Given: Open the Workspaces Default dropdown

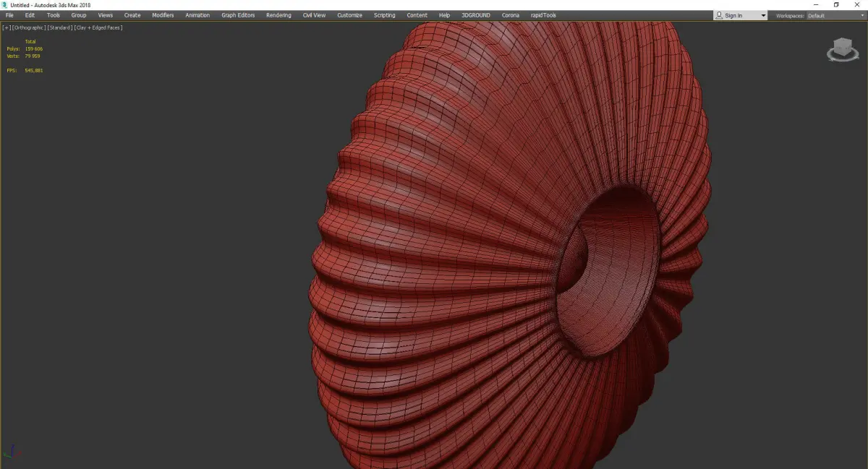Looking at the screenshot, I should (x=835, y=16).
